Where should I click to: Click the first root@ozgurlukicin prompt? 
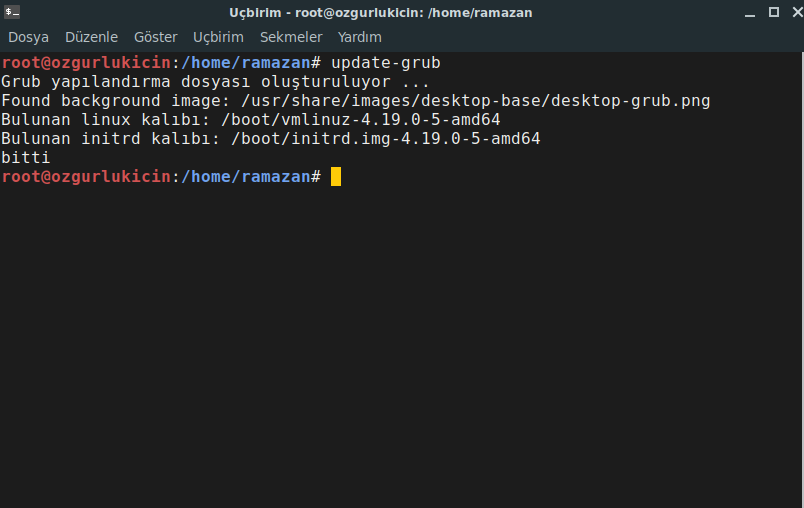[x=86, y=63]
